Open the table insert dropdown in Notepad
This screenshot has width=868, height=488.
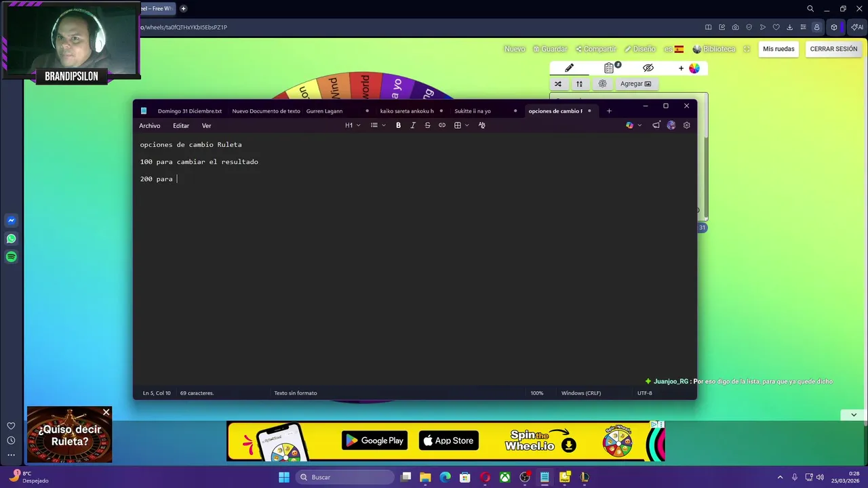tap(461, 125)
